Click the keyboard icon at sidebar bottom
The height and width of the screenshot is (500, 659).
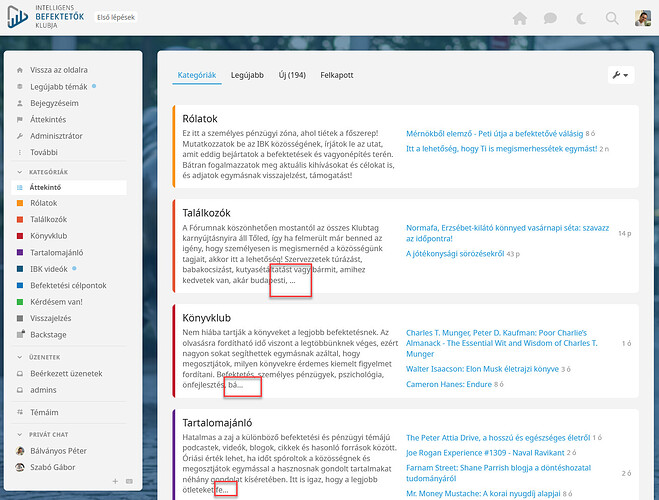pos(129,482)
